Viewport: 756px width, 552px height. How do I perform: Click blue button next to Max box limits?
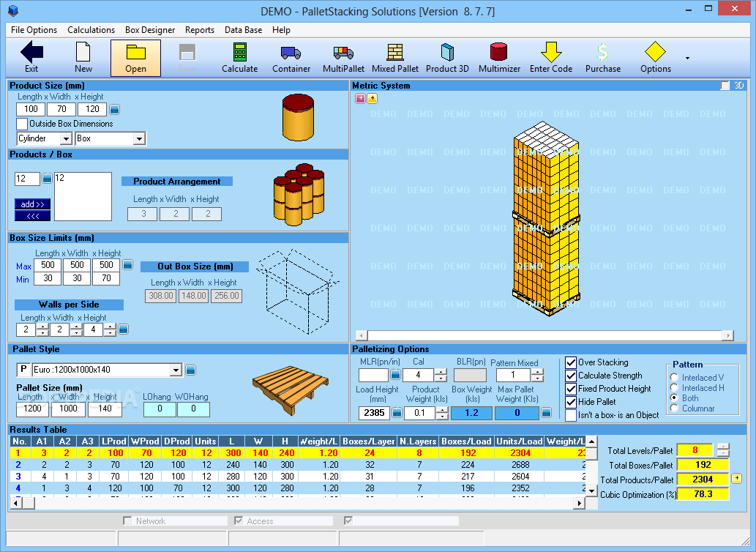pos(128,265)
